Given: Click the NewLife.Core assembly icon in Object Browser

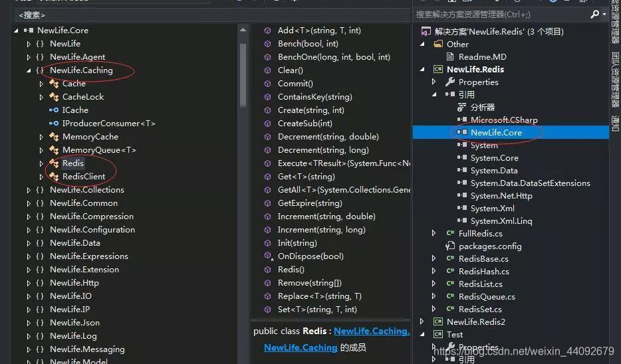Looking at the screenshot, I should click(x=29, y=31).
